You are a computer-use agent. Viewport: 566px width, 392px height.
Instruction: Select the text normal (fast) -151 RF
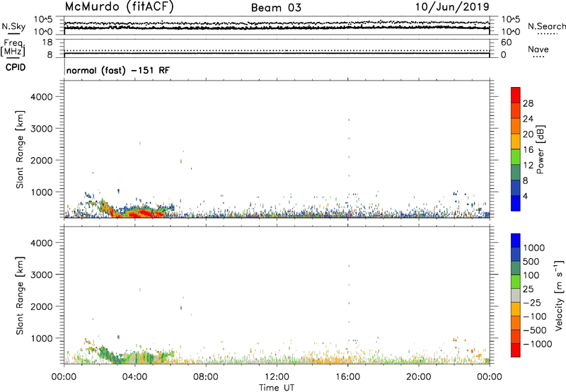[x=117, y=71]
